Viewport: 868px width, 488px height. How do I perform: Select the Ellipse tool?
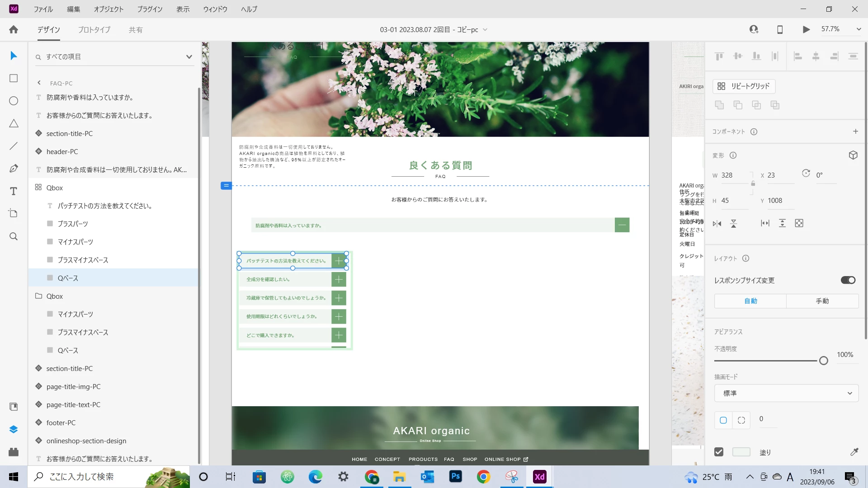tap(14, 101)
